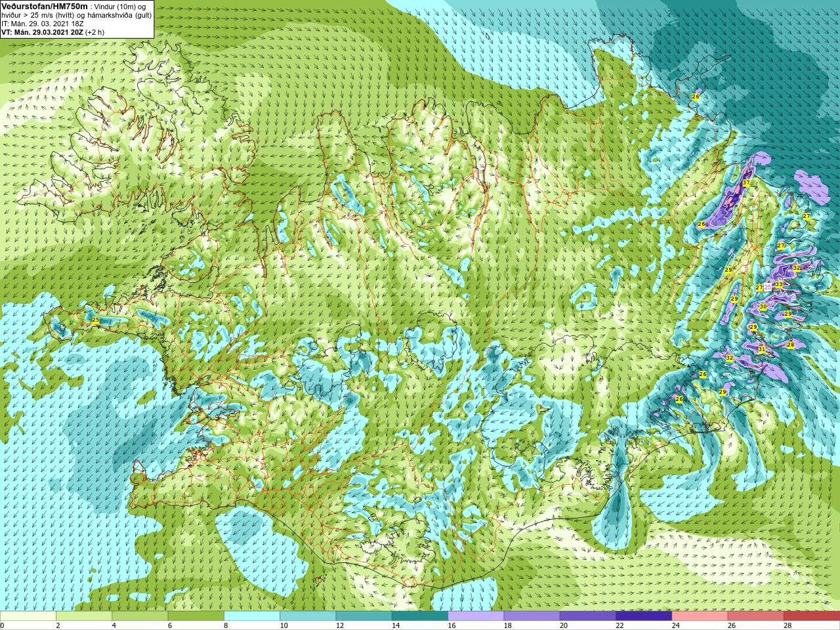This screenshot has width=840, height=630.
Task: Click the yellow gust label 31
Action: [x=761, y=349]
